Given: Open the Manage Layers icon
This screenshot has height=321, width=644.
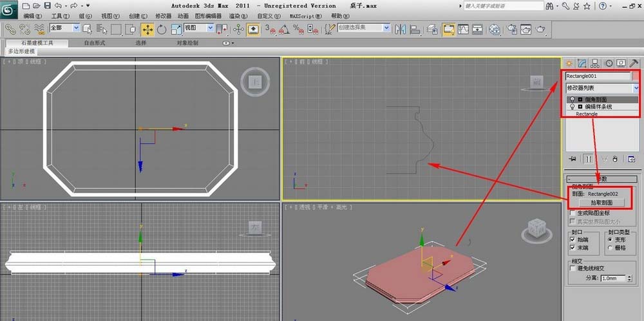Looking at the screenshot, I should [431, 29].
